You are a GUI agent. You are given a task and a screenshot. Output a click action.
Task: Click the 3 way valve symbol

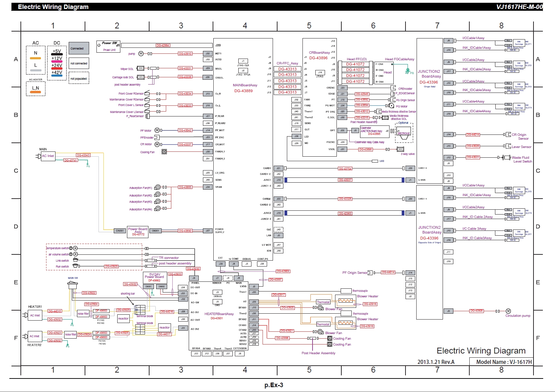click(x=400, y=149)
